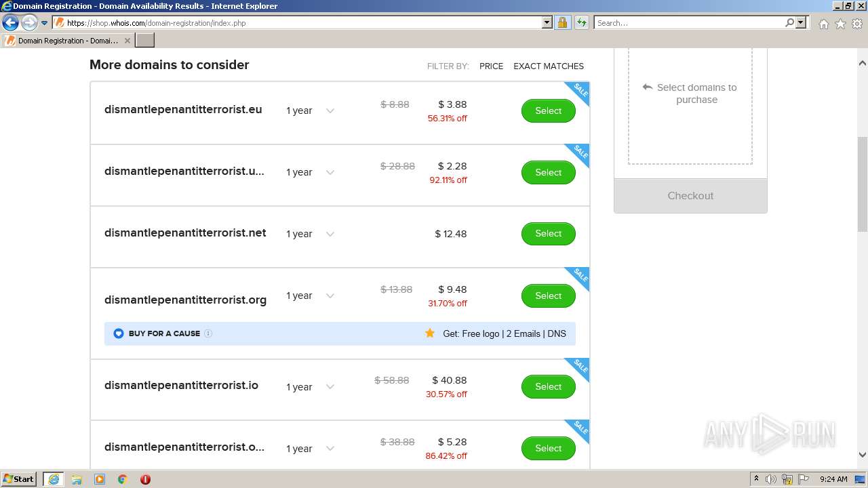Click the SALE ribbon on the .org row
Image resolution: width=868 pixels, height=488 pixels.
click(578, 277)
